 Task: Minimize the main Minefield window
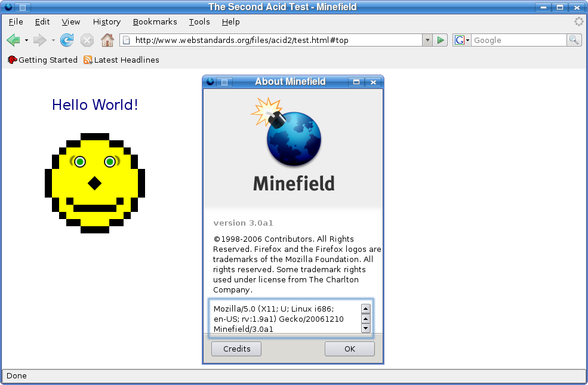pyautogui.click(x=543, y=7)
